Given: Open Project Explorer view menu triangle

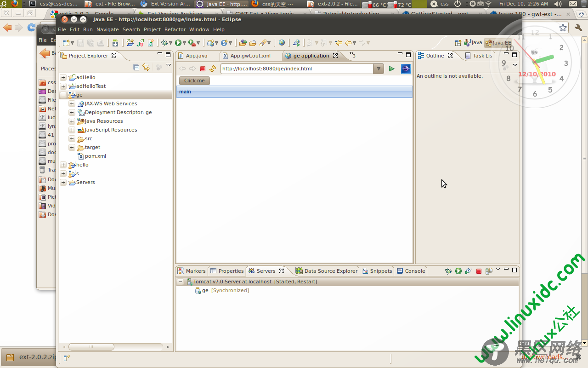Looking at the screenshot, I should tap(169, 66).
